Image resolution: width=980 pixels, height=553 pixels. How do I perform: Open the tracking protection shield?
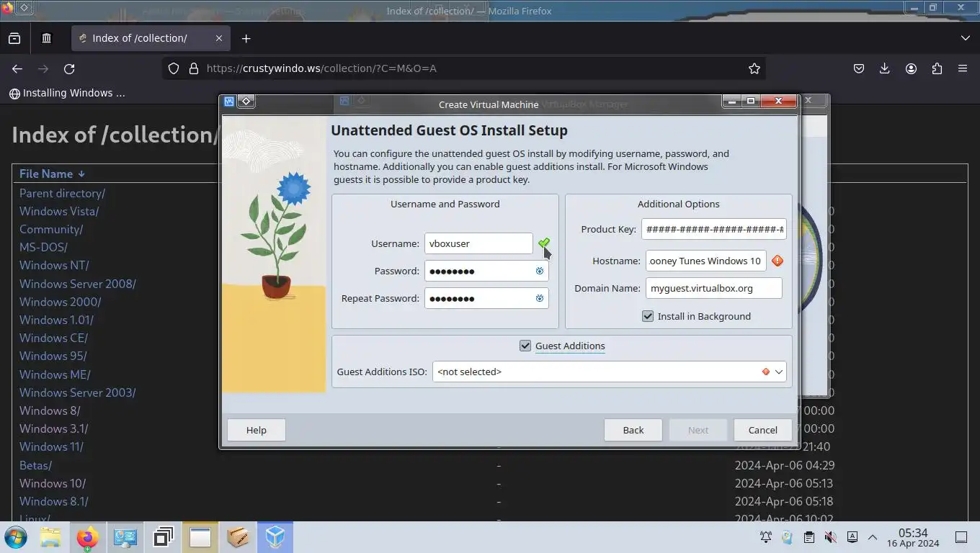coord(173,68)
